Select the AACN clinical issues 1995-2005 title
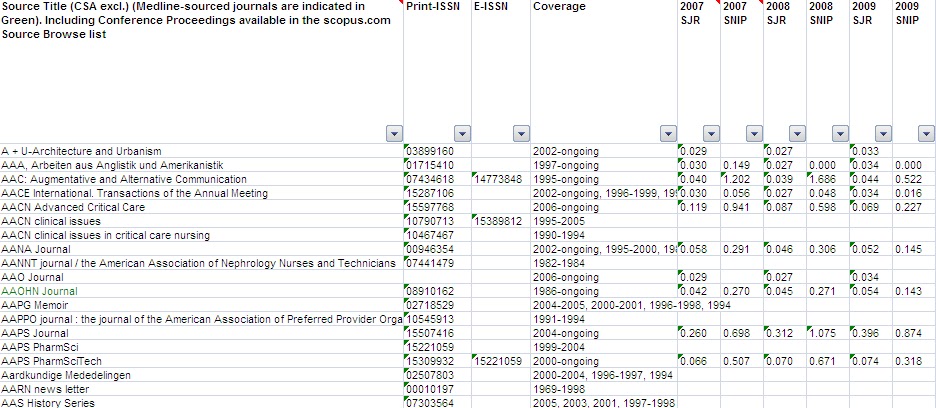 202,221
